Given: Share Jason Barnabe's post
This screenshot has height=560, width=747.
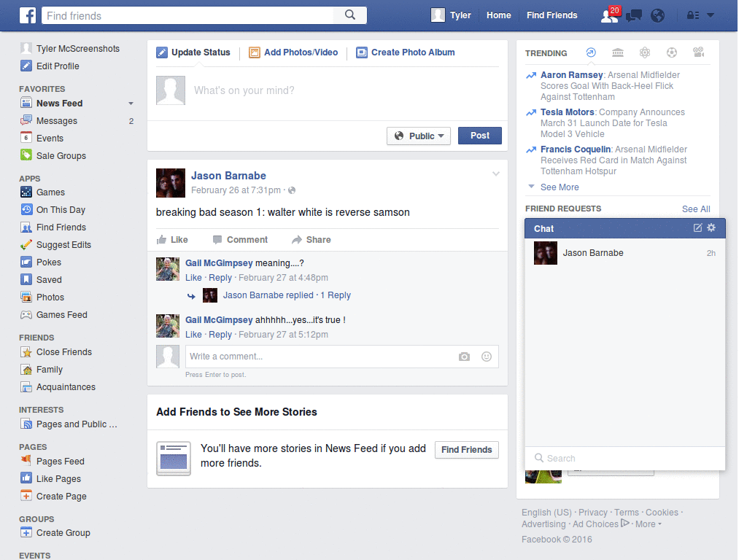Looking at the screenshot, I should click(311, 239).
